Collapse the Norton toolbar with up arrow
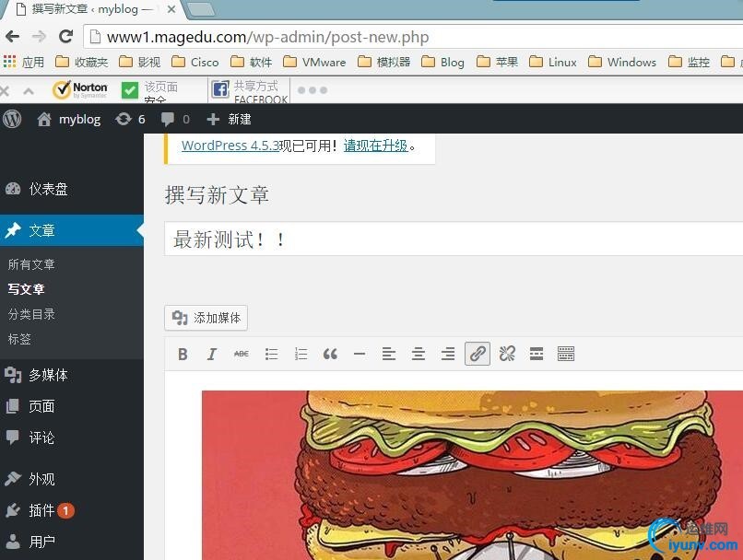 29,90
